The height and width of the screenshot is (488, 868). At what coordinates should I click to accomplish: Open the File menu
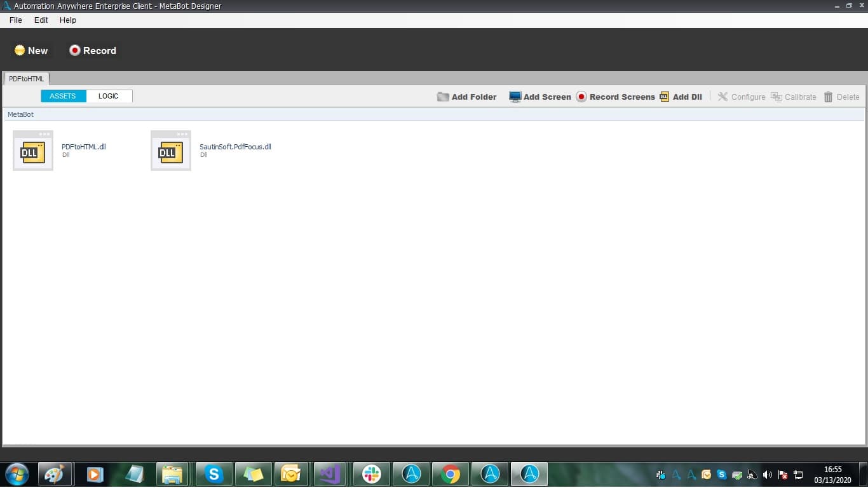[x=16, y=20]
